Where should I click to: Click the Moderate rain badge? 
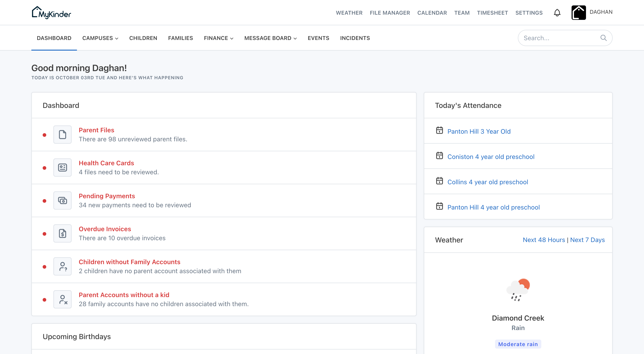[x=518, y=344]
